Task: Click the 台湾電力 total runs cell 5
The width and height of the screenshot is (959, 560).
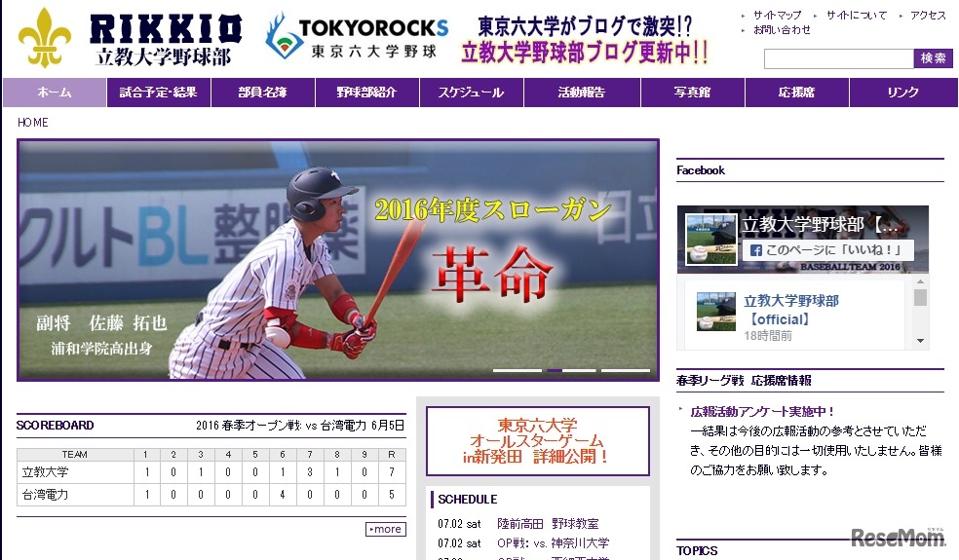Action: pyautogui.click(x=392, y=495)
